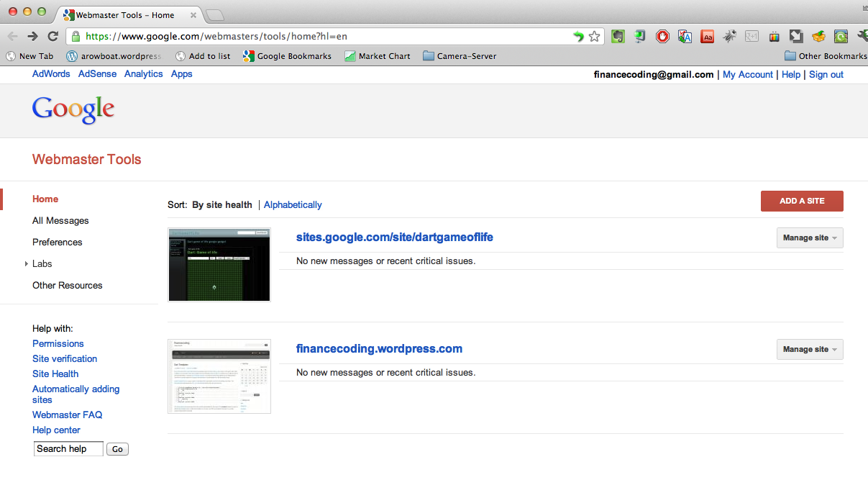
Task: Click the green SSL padlock icon
Action: pyautogui.click(x=75, y=36)
